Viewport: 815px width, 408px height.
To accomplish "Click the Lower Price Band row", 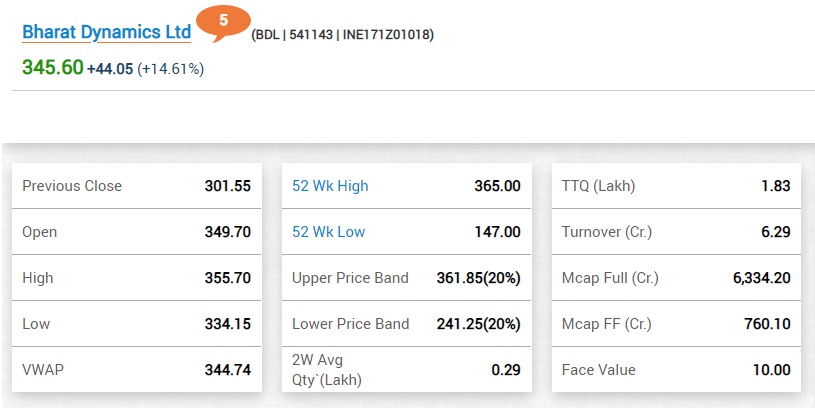I will point(406,324).
